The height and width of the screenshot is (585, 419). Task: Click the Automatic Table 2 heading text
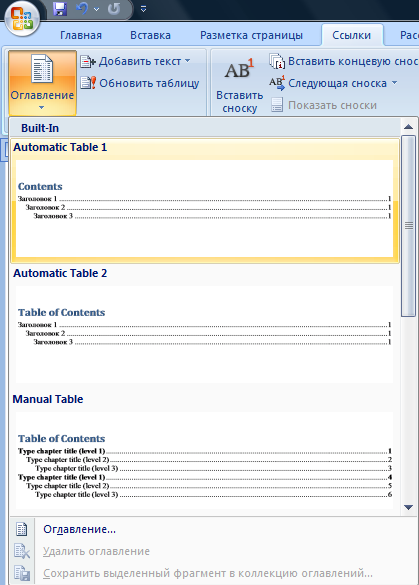click(x=60, y=273)
